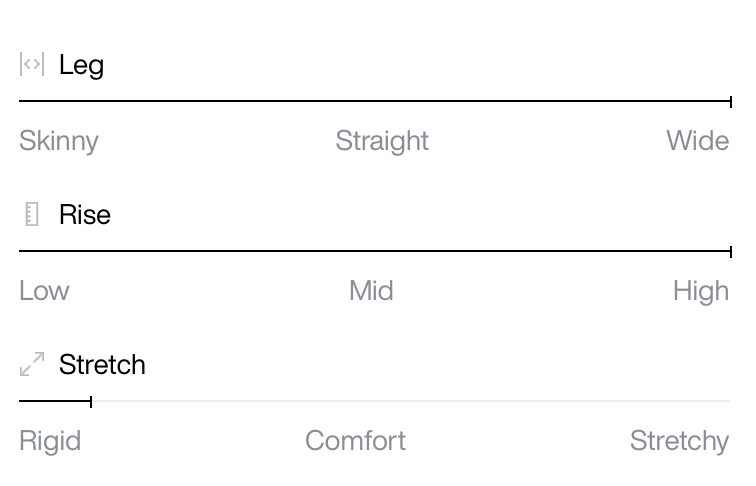Select the Leg heading label
Screen dimensions: 756x486
click(81, 65)
